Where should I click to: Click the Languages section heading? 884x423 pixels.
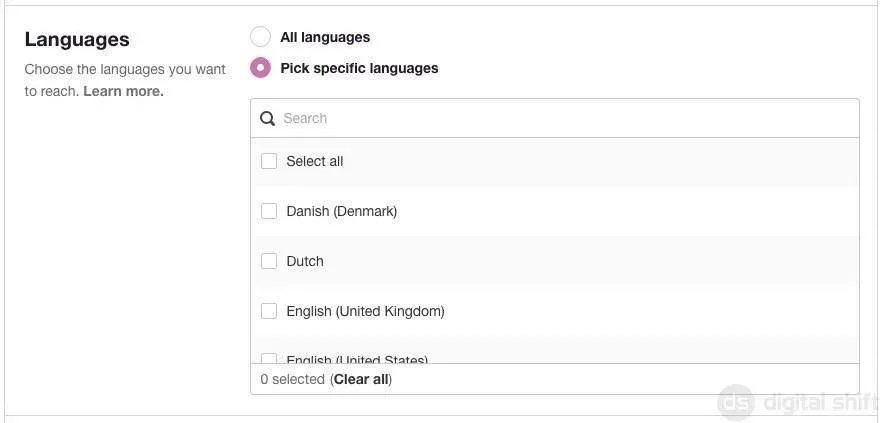click(x=77, y=39)
